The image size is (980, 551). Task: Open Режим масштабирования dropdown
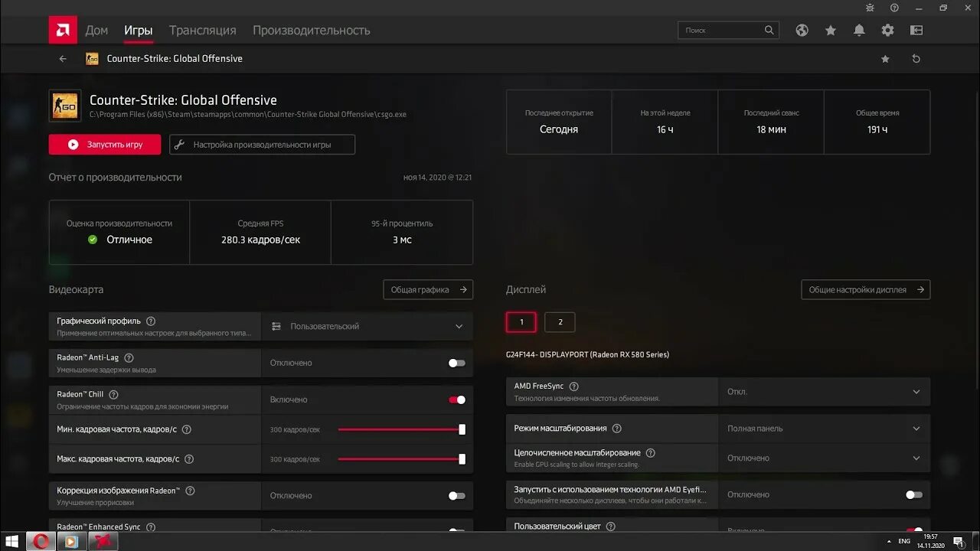pos(824,429)
